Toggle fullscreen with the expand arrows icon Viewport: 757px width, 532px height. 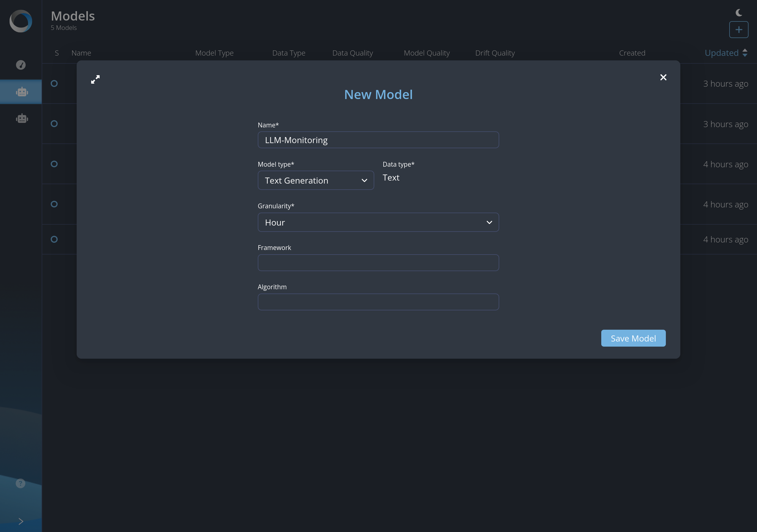click(x=95, y=79)
